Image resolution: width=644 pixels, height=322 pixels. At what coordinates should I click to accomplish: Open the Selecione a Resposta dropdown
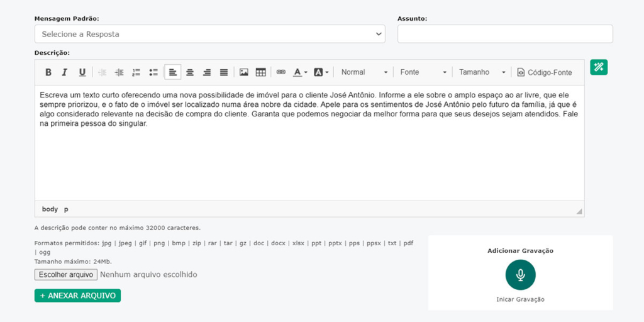(x=210, y=34)
